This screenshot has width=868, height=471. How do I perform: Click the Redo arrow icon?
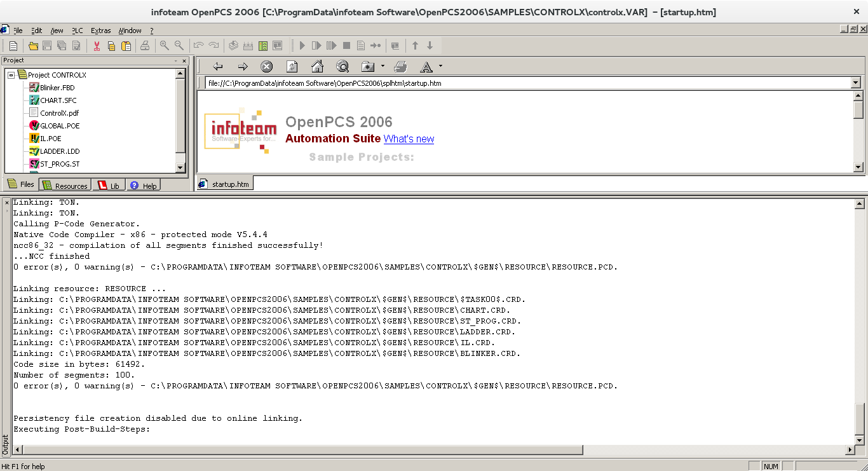coord(214,46)
